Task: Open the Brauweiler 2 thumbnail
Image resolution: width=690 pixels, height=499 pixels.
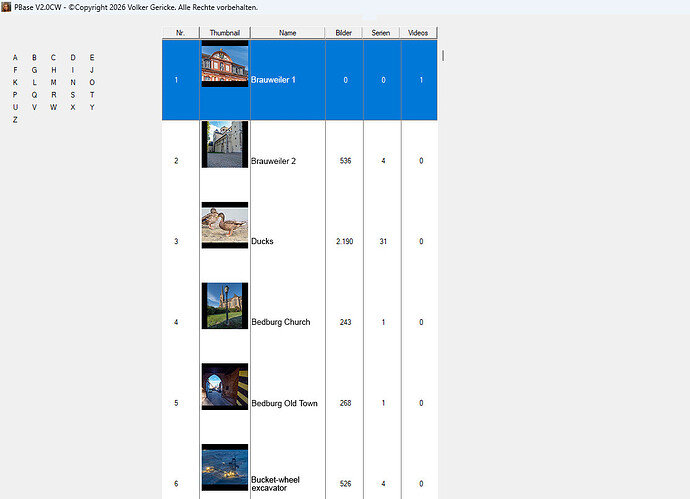Action: click(225, 144)
